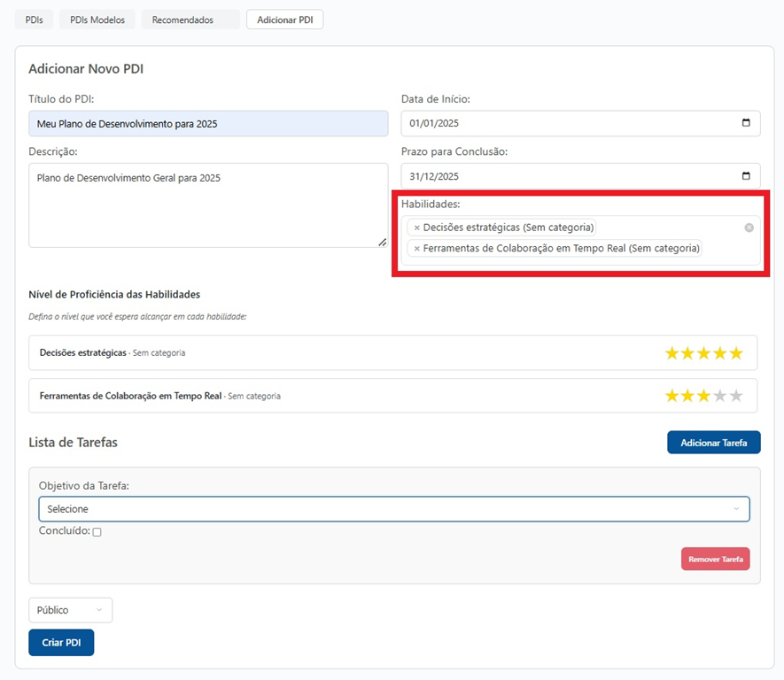Viewport: 784px width, 680px height.
Task: Check the Concluído checkbox
Action: (97, 532)
